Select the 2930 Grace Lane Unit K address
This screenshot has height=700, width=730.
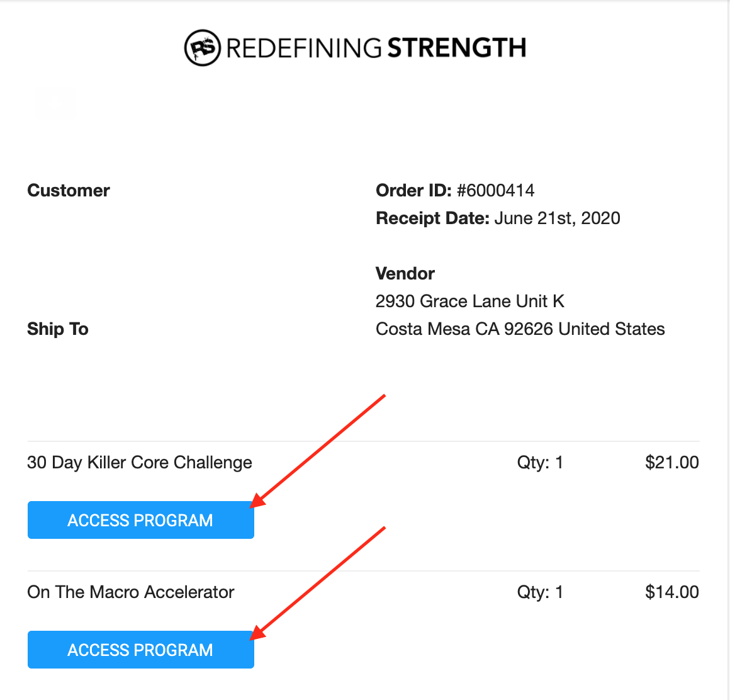(469, 302)
